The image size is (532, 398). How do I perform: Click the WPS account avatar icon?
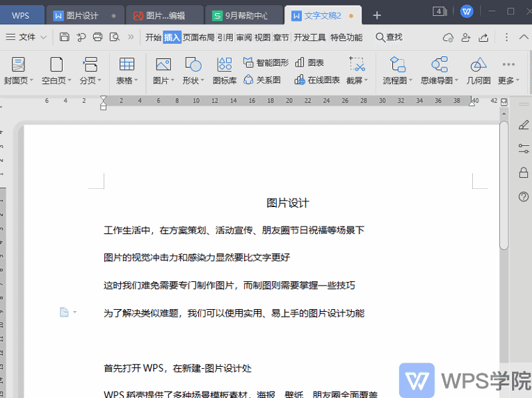coord(467,12)
